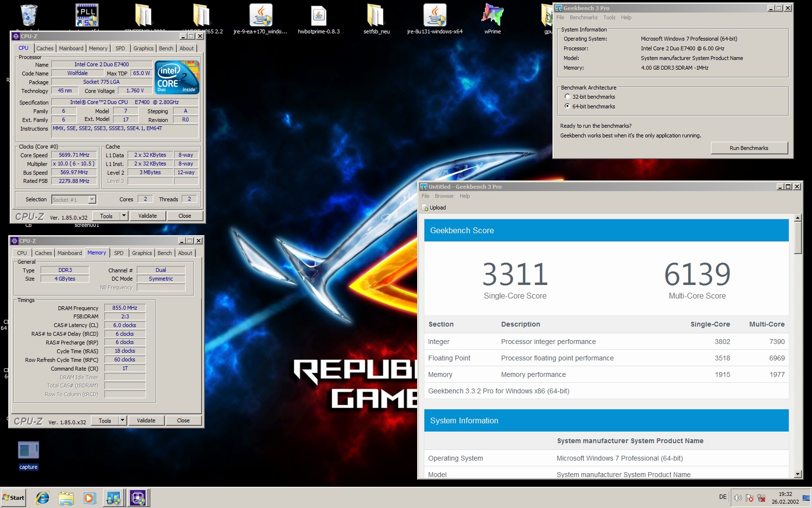Open the Tools menu in Geekbench 3 Pro
This screenshot has width=812, height=508.
click(x=609, y=17)
